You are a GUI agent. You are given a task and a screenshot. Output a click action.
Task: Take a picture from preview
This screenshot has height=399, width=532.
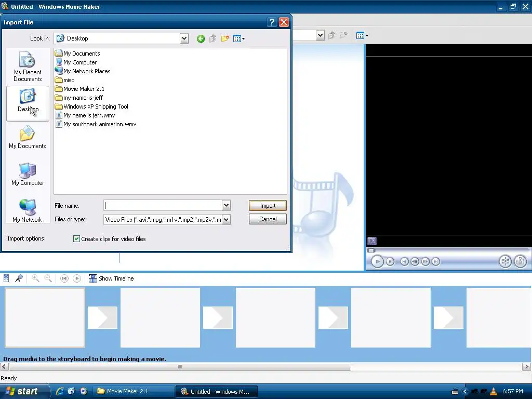pyautogui.click(x=520, y=262)
